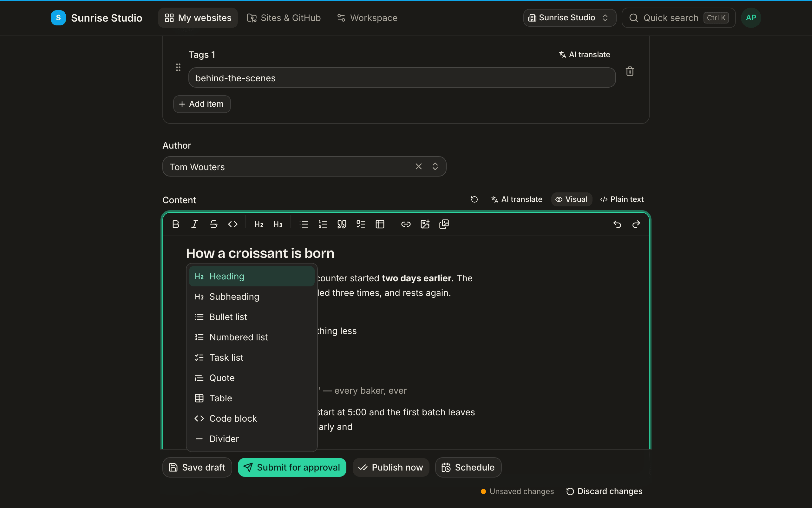Reset content with the revert icon
Image resolution: width=812 pixels, height=508 pixels.
coord(475,199)
